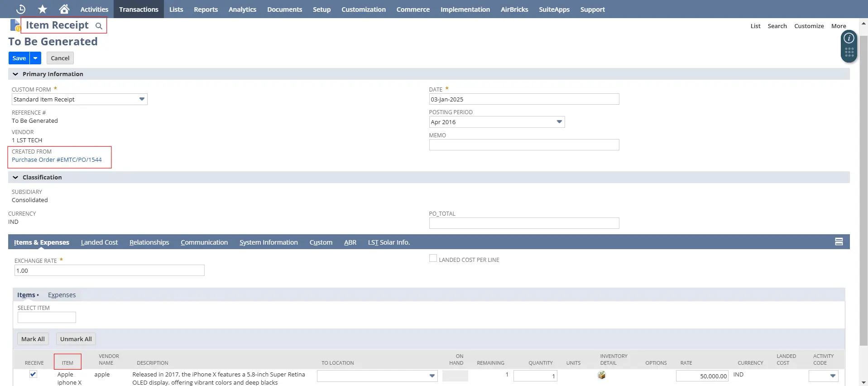Open the Customization menu
Screen dimensions: 868x386
pyautogui.click(x=364, y=9)
